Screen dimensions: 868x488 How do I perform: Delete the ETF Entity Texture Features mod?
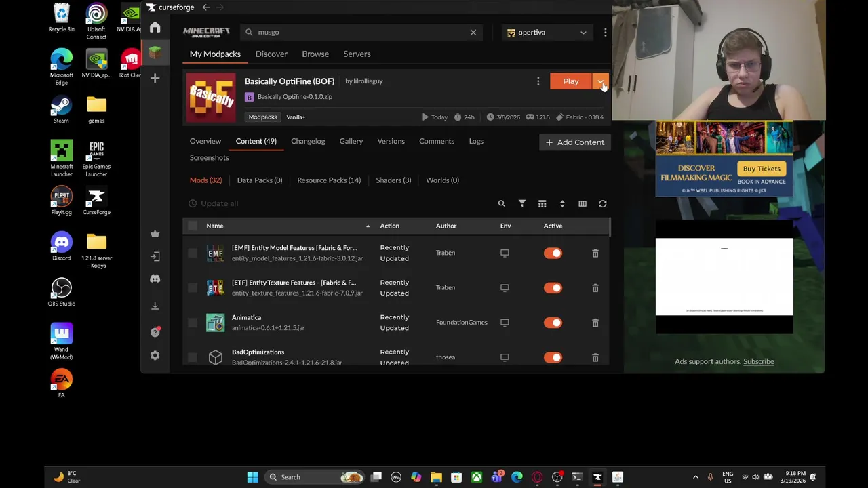click(595, 287)
